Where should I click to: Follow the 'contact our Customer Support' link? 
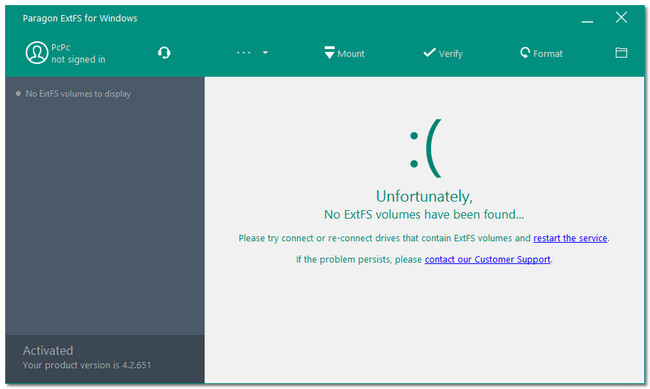pyautogui.click(x=488, y=260)
